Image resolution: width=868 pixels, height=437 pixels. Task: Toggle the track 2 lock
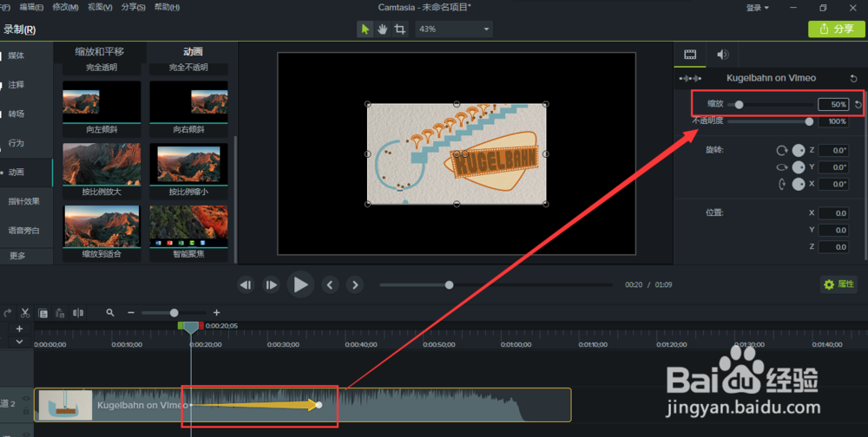tap(26, 411)
